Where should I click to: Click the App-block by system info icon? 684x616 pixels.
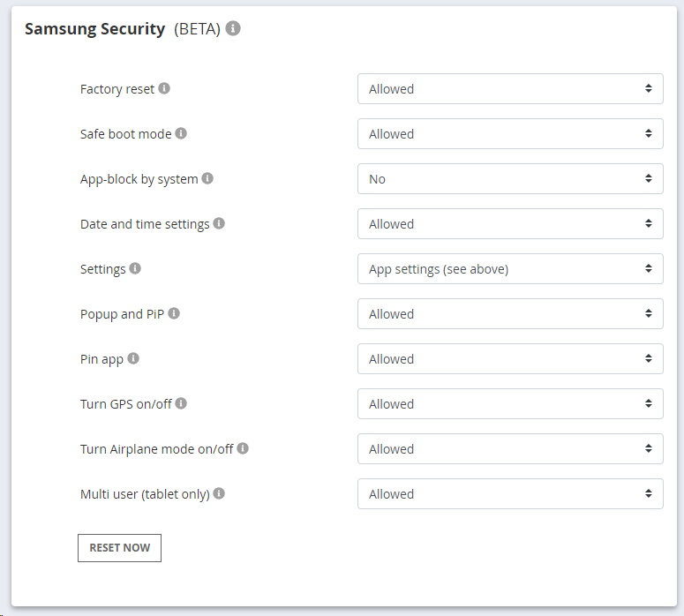(207, 178)
